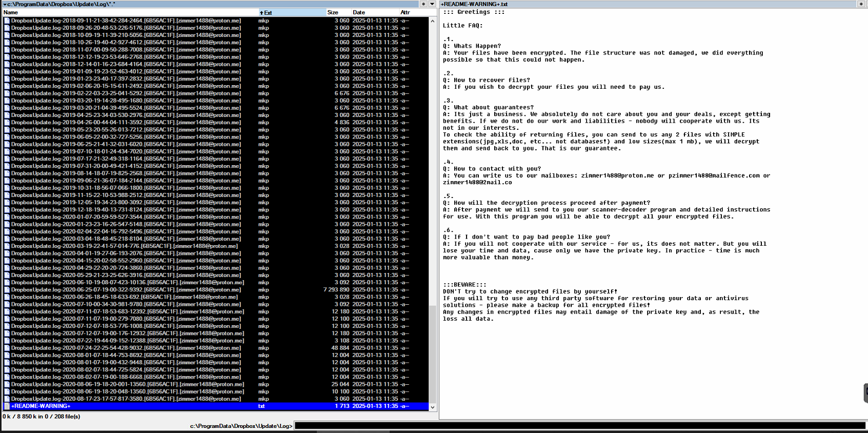Click the file icon of DropboxUpdate.log-2019-05-23-20-55-26-013-7212
868x433 pixels.
7,130
